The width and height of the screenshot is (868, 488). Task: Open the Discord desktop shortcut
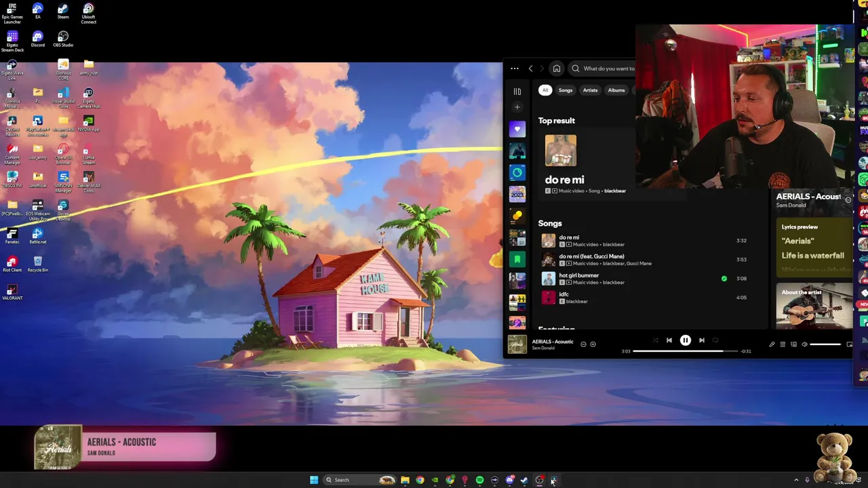[37, 39]
